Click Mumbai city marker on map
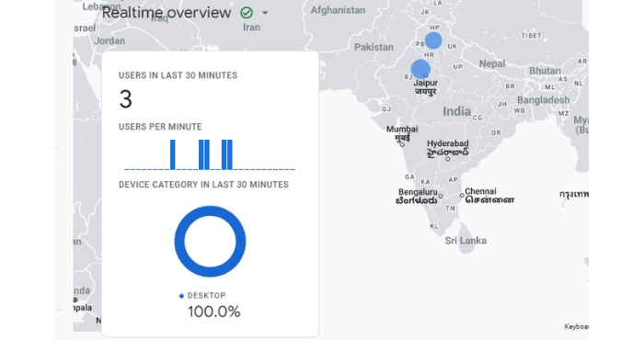The height and width of the screenshot is (340, 644). [x=402, y=144]
